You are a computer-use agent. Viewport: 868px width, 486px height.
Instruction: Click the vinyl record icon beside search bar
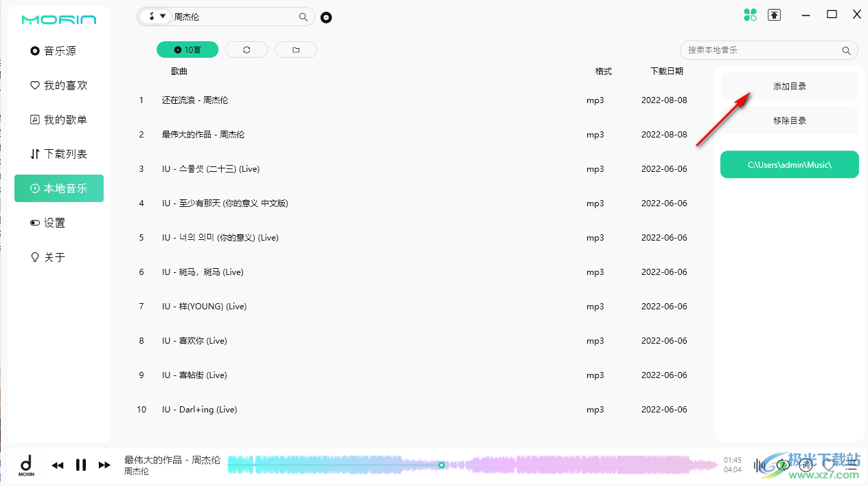tap(325, 17)
